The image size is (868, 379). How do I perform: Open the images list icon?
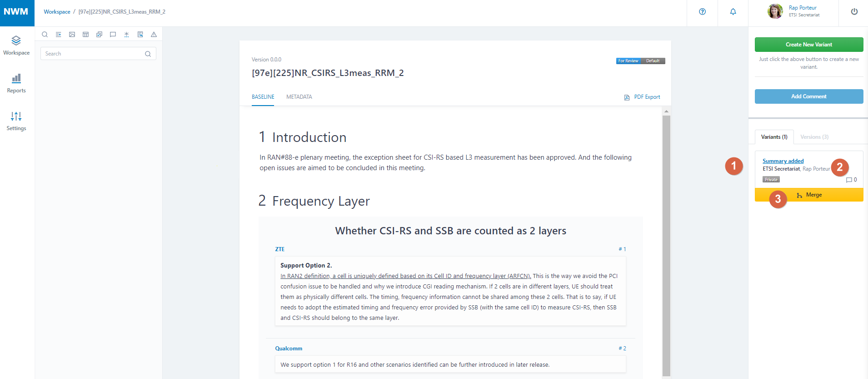[72, 35]
